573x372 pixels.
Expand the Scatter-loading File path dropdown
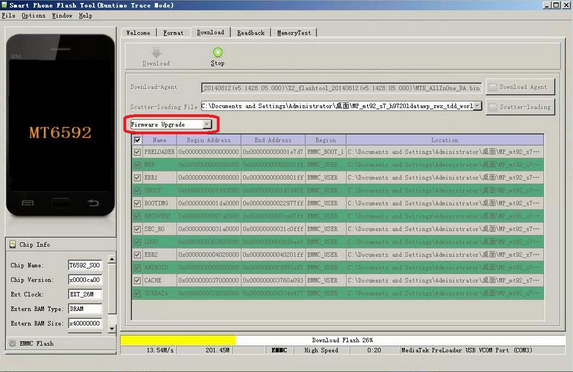pos(477,106)
